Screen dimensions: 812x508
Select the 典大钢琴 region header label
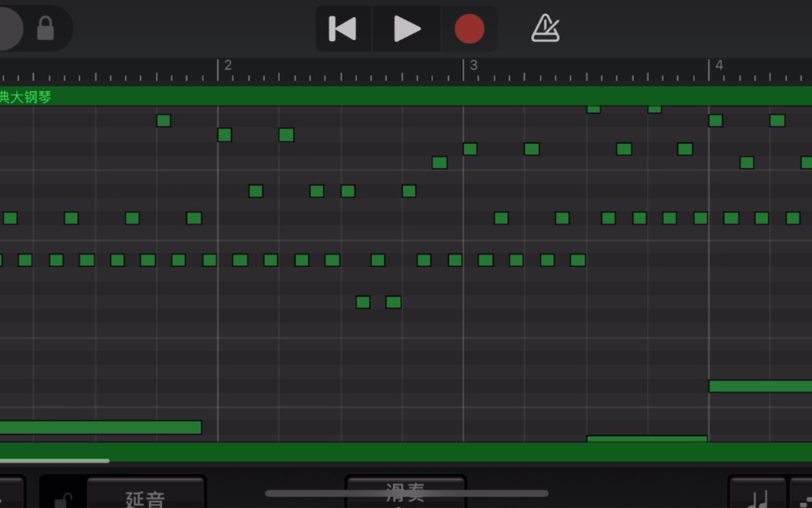coord(25,97)
